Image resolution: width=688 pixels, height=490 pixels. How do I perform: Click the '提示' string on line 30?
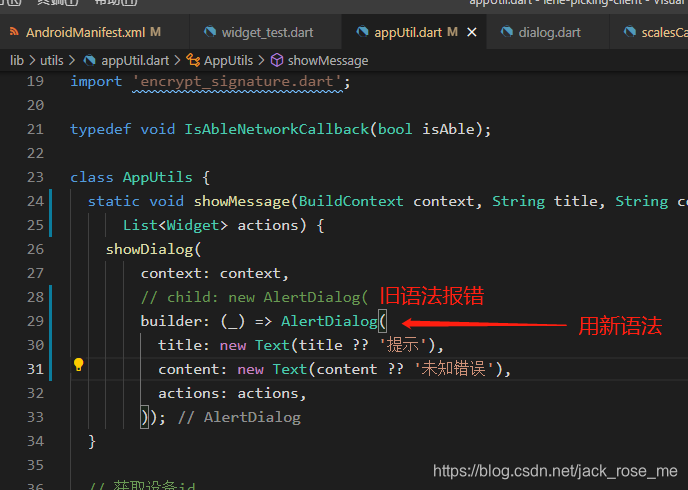pyautogui.click(x=402, y=346)
